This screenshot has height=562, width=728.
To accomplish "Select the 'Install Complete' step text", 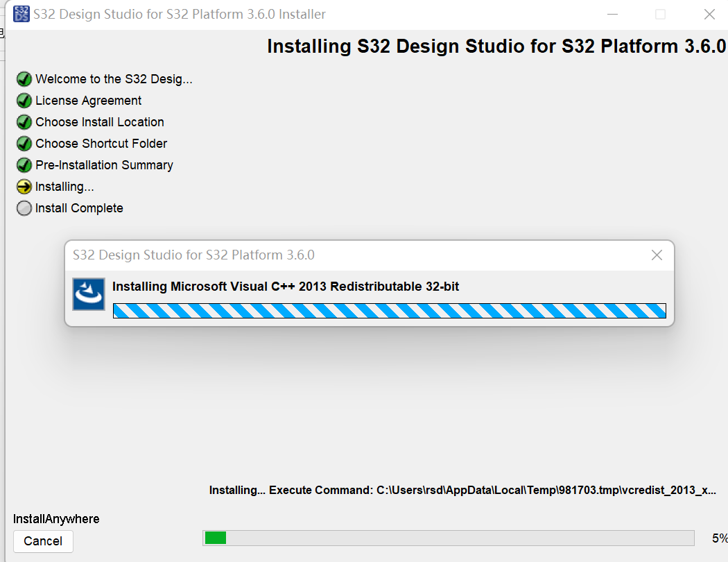I will (x=79, y=208).
